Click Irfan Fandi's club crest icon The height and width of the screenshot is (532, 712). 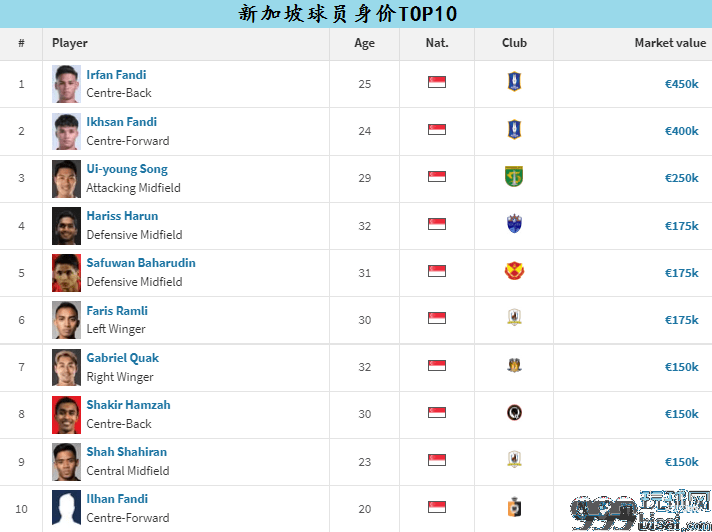pos(514,82)
